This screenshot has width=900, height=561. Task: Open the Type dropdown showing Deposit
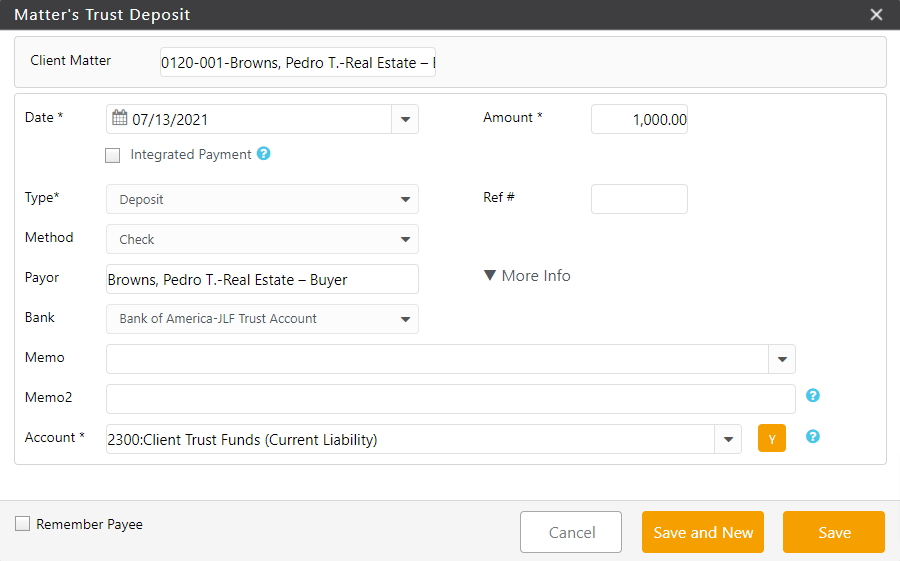tap(405, 199)
